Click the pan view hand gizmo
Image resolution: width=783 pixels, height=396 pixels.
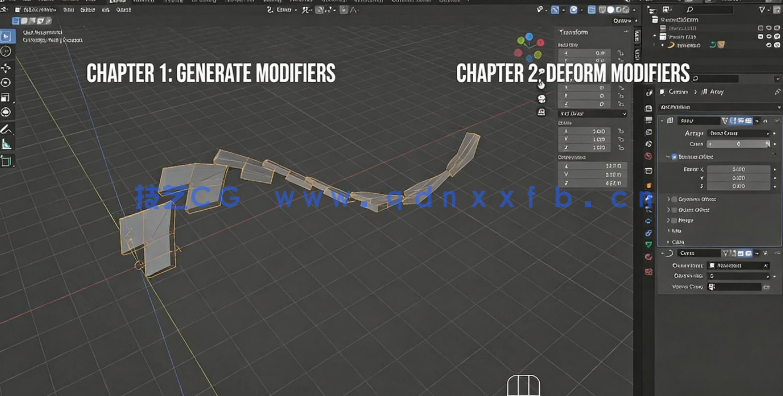point(542,85)
